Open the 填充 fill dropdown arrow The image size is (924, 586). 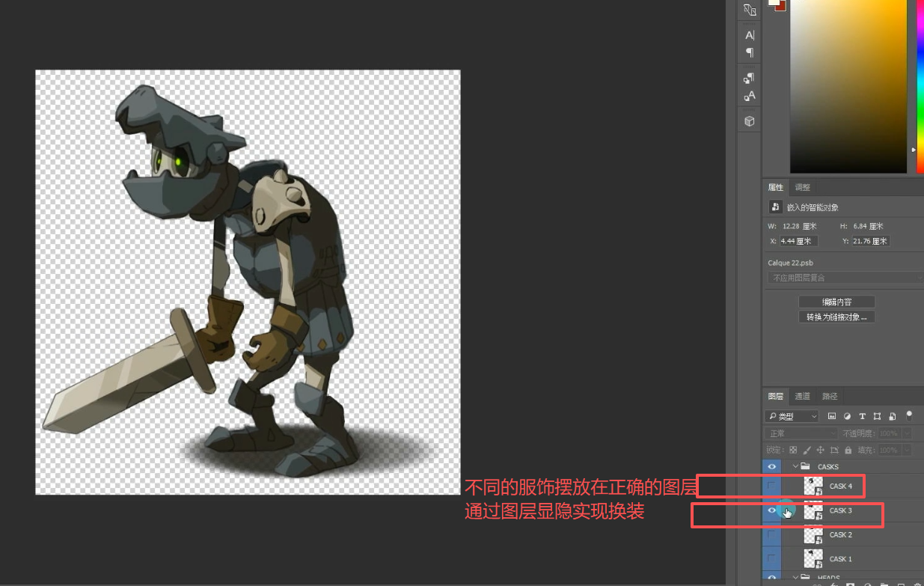click(x=907, y=451)
